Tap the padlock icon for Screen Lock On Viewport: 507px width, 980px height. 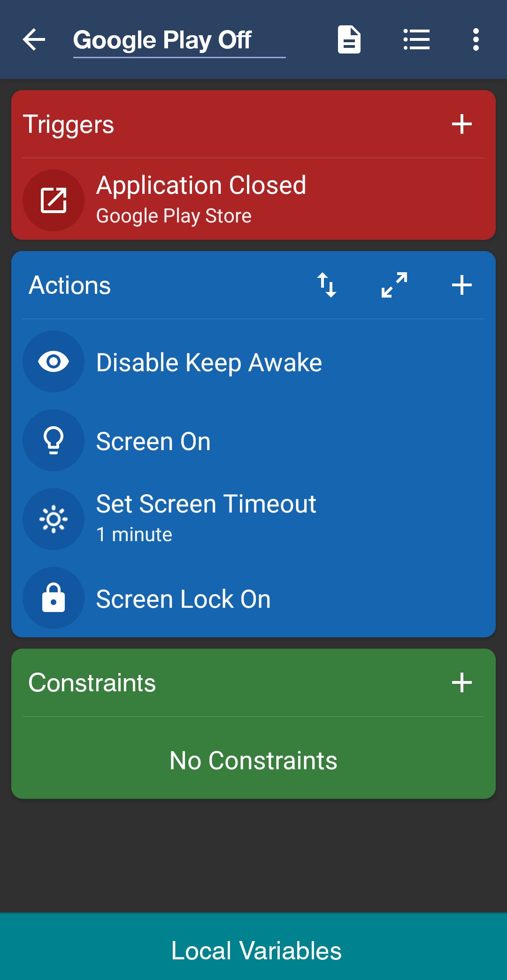point(54,598)
